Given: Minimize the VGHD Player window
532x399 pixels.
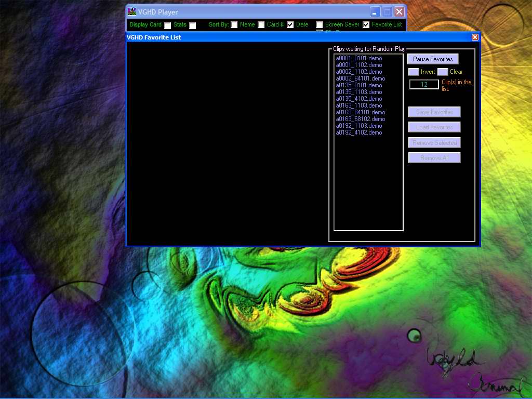Looking at the screenshot, I should point(375,12).
